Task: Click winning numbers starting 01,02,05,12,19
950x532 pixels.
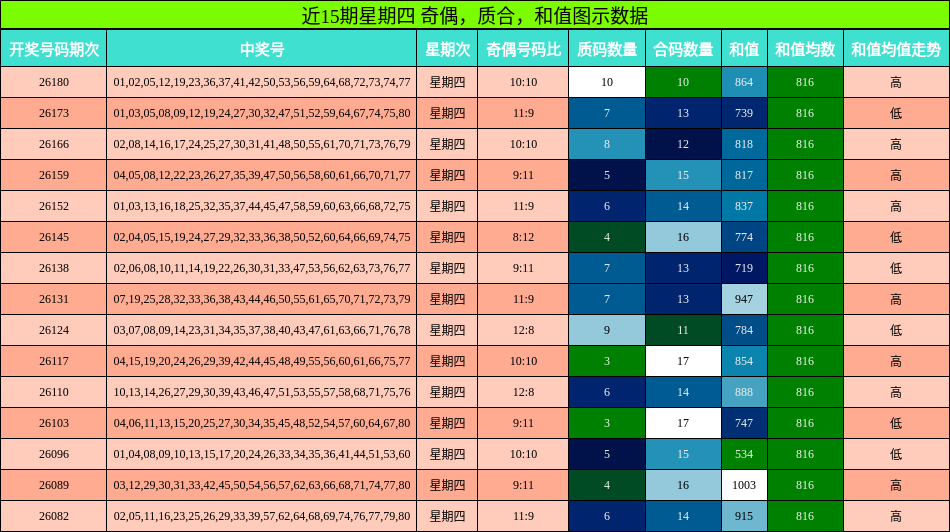Action: pos(262,82)
